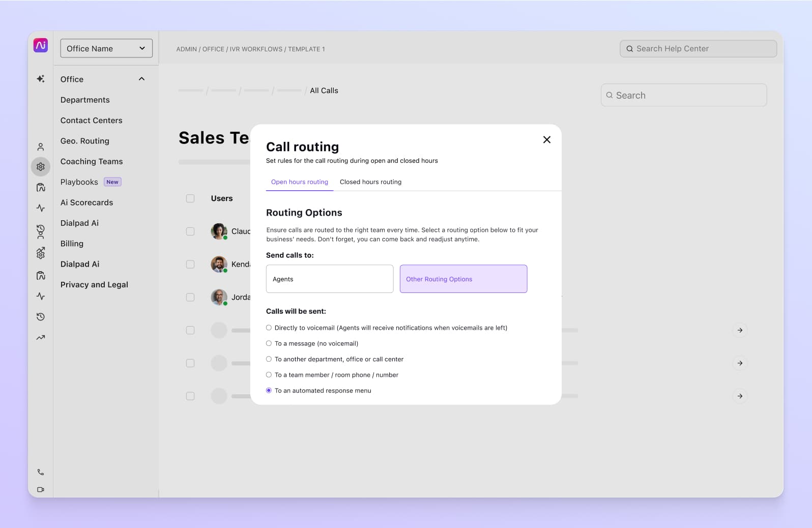Switch to Closed hours routing tab
Screen dimensions: 812x528
pos(370,182)
